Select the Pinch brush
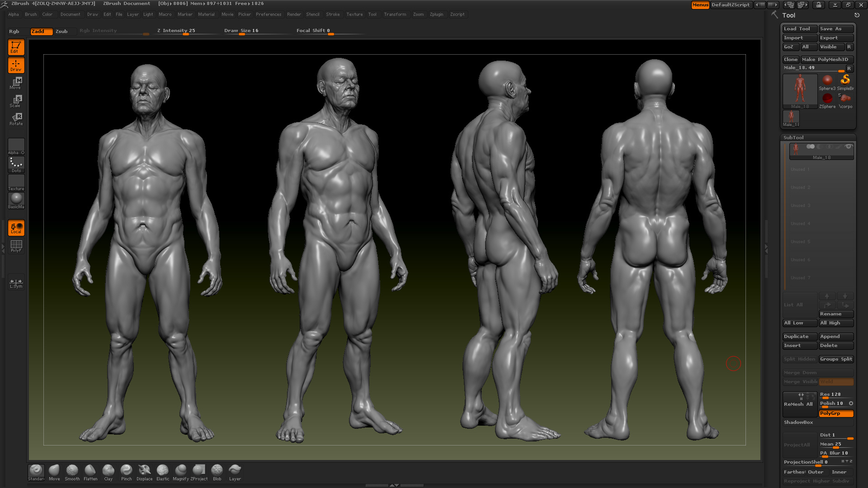The height and width of the screenshot is (488, 868). click(127, 472)
